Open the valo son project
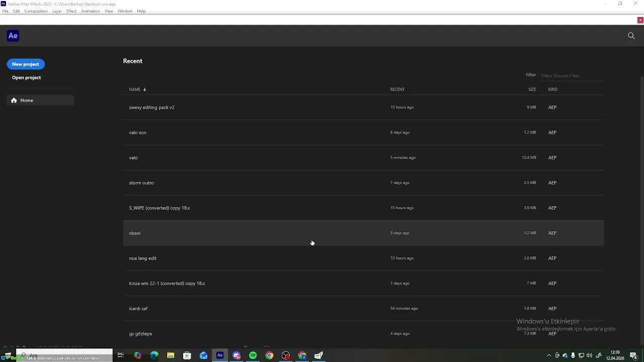The width and height of the screenshot is (644, 362). [363, 132]
